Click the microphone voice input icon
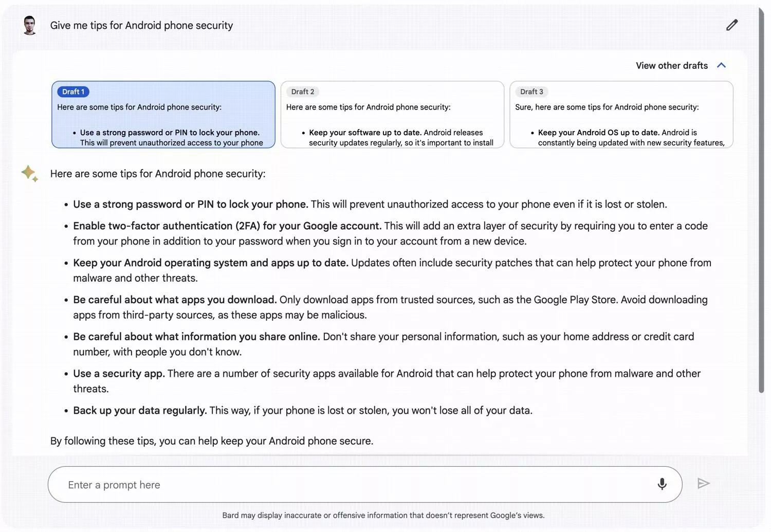Viewport: 771px width, 532px height. click(662, 484)
